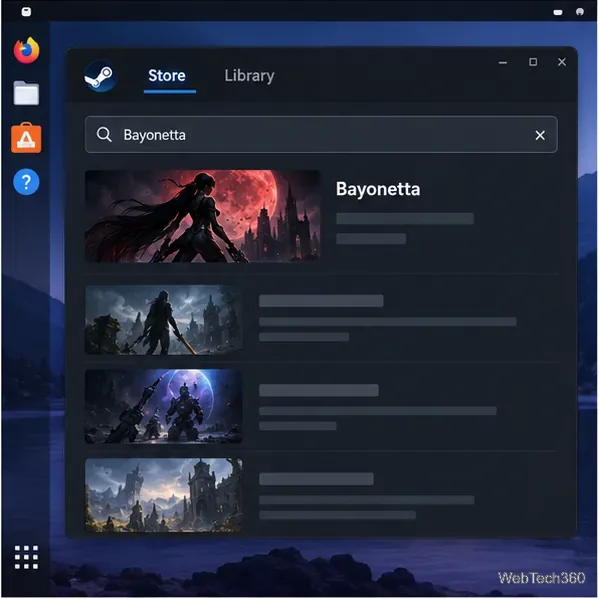Open the Library tab
Screen dimensions: 599x599
(249, 76)
